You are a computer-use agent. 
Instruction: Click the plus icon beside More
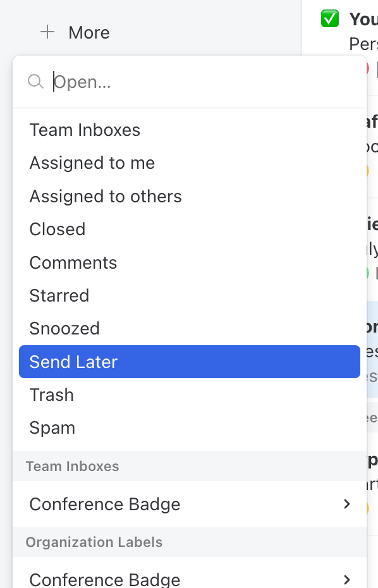(x=47, y=32)
